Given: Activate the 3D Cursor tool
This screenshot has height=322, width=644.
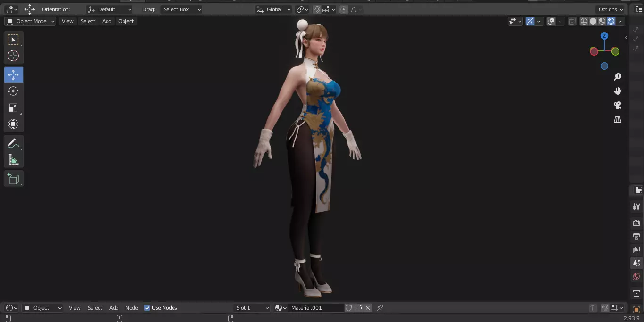Looking at the screenshot, I should tap(13, 56).
